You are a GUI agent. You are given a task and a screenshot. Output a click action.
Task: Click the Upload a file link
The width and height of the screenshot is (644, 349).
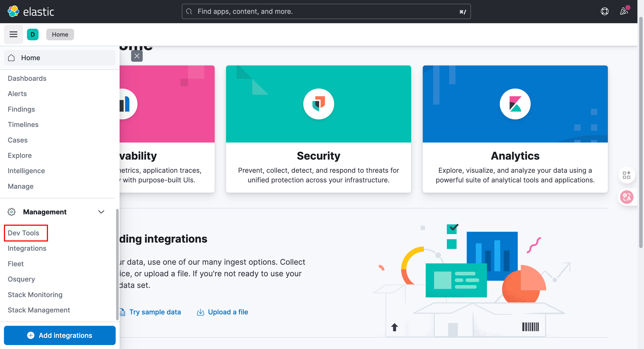pos(228,312)
